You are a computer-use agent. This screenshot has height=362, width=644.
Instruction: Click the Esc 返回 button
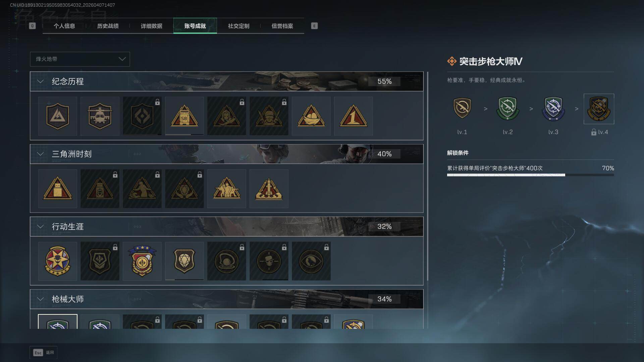coord(44,353)
